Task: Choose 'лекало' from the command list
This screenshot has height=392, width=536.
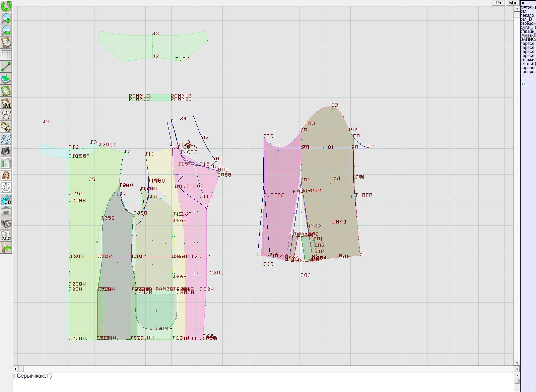Action: pyautogui.click(x=527, y=15)
